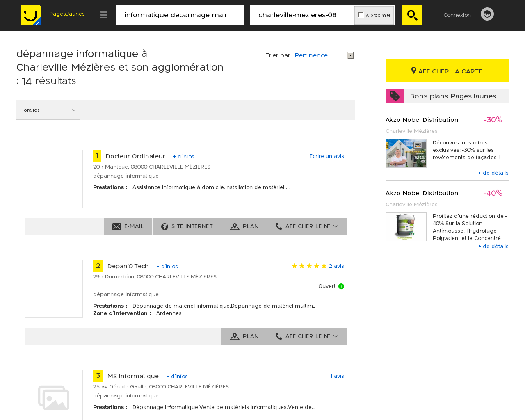Click the PLAN button for Depan'O'Tech

point(244,336)
